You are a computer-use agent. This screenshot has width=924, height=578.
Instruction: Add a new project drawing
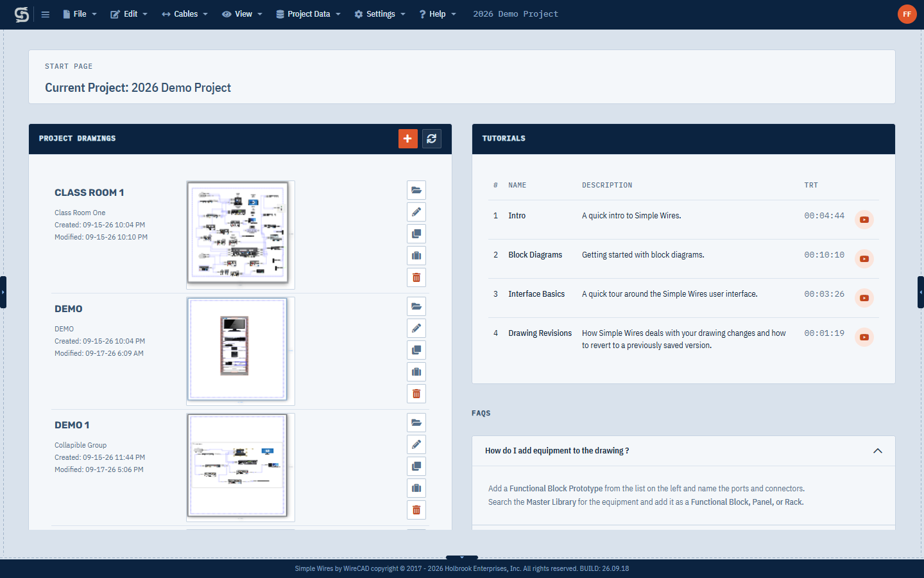408,139
